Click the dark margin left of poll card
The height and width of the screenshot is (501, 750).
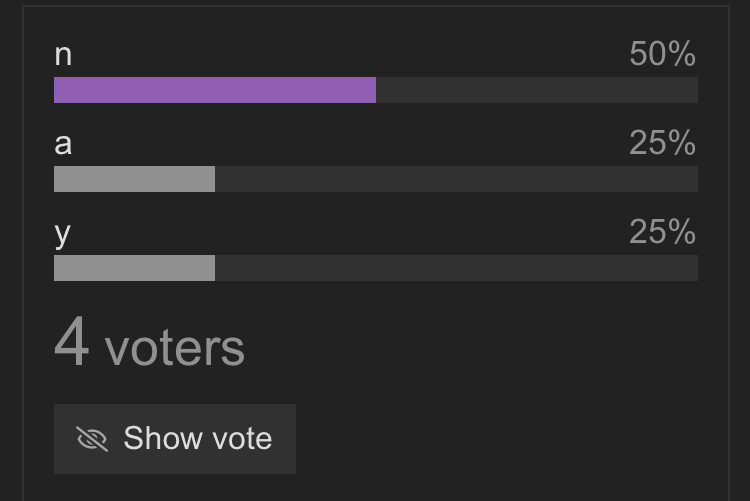tap(11, 250)
